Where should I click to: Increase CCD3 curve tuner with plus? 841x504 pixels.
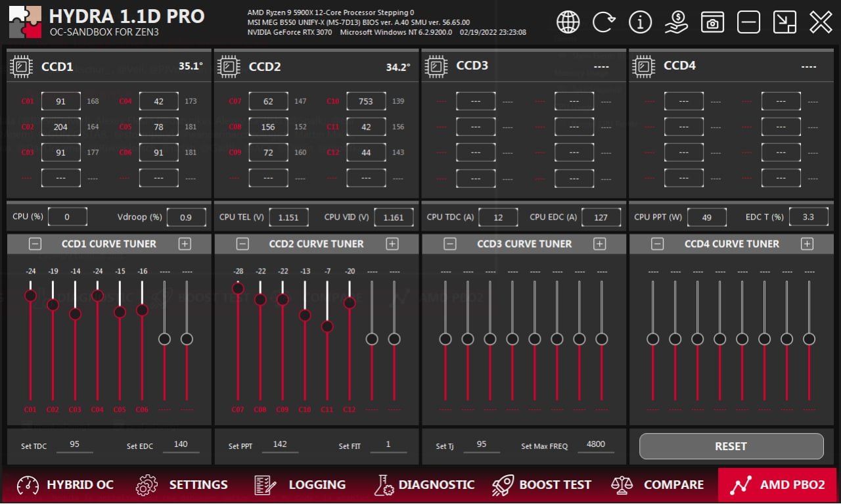[599, 244]
